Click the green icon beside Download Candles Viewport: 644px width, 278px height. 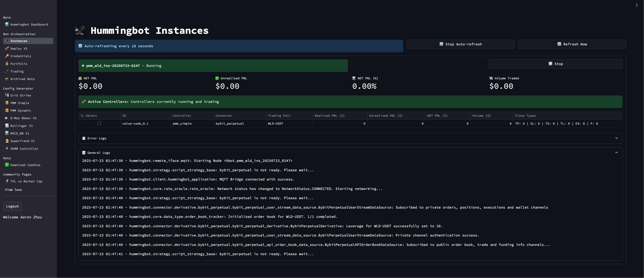7,165
